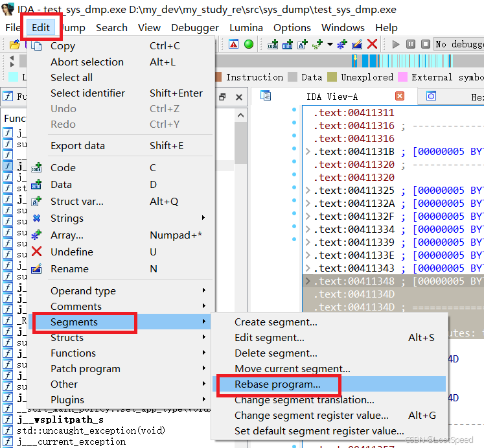Expand the Plugins submenu
Image resolution: width=484 pixels, height=448 pixels.
tap(121, 400)
